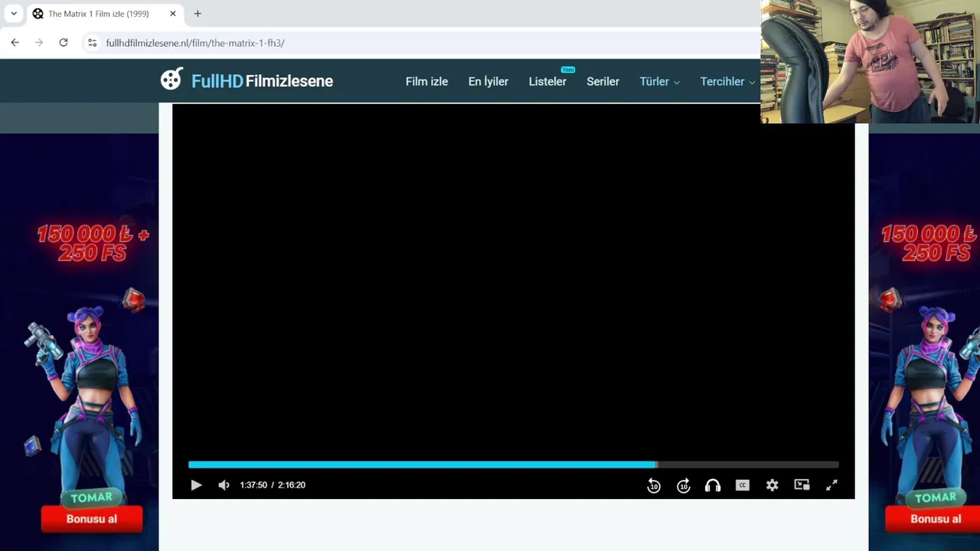This screenshot has width=980, height=551.
Task: Enter fullscreen video mode
Action: click(831, 485)
